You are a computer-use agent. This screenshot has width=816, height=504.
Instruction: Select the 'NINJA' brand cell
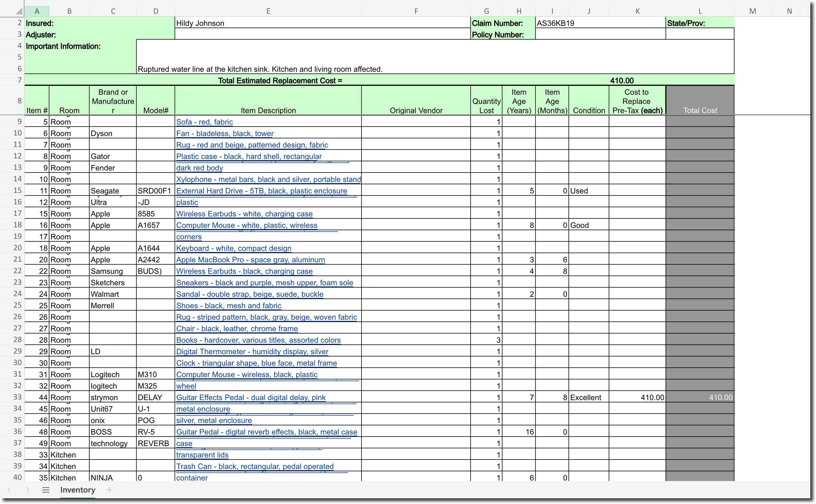point(113,477)
